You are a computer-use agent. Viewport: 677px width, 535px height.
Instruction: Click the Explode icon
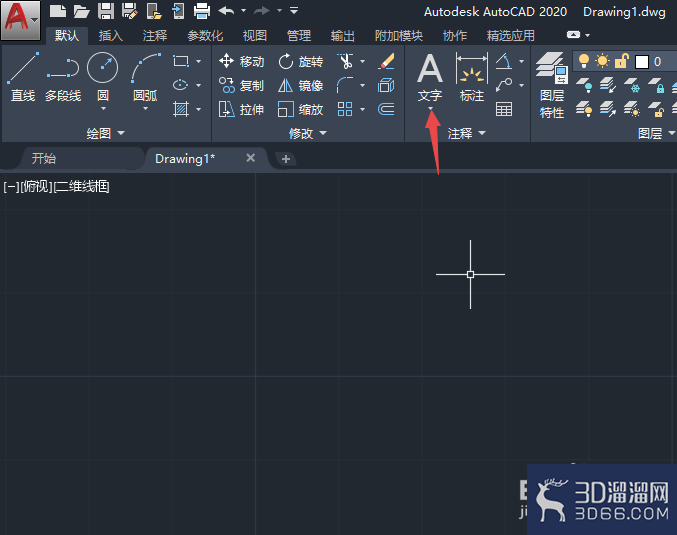[x=386, y=85]
